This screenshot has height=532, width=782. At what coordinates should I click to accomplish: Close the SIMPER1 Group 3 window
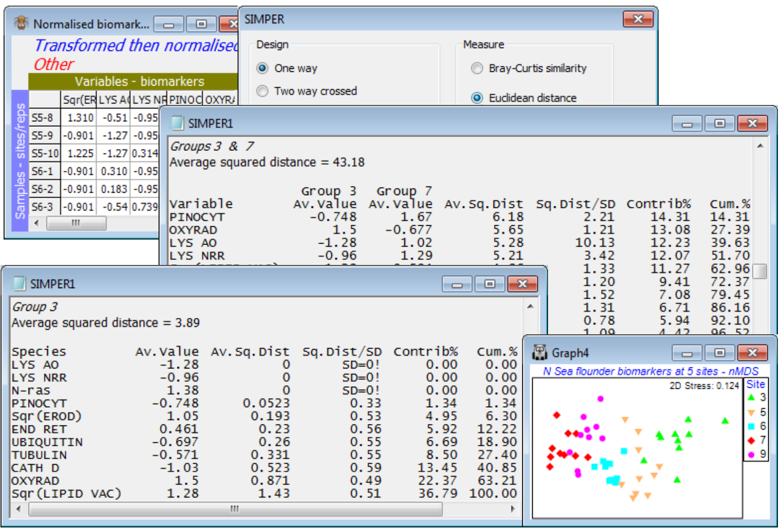coord(523,284)
